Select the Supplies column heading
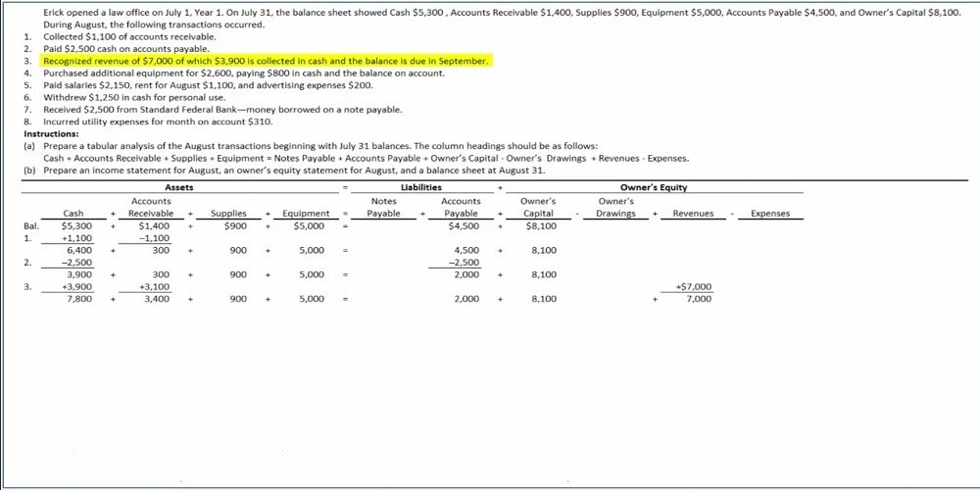Viewport: 980px width, 490px height. [x=229, y=214]
